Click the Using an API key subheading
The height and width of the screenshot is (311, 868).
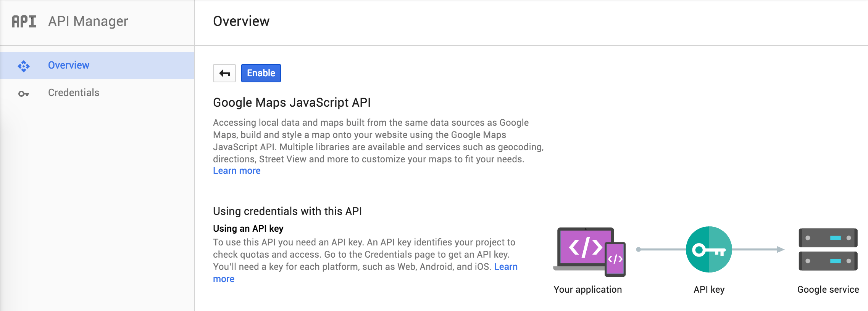(x=248, y=229)
